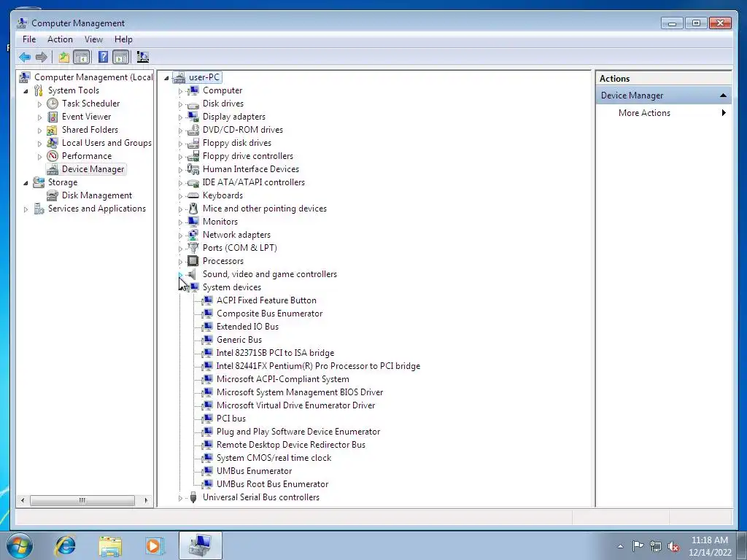
Task: Select Intel 82371SB PCI to ISA bridge
Action: pos(275,353)
